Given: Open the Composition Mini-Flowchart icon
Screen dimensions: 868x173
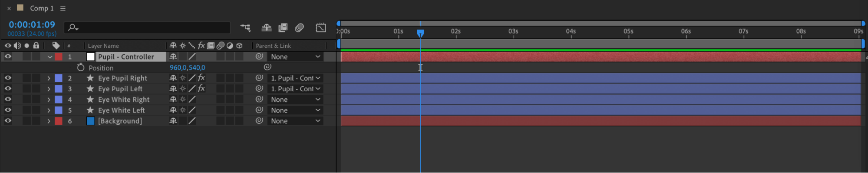Looking at the screenshot, I should point(245,28).
